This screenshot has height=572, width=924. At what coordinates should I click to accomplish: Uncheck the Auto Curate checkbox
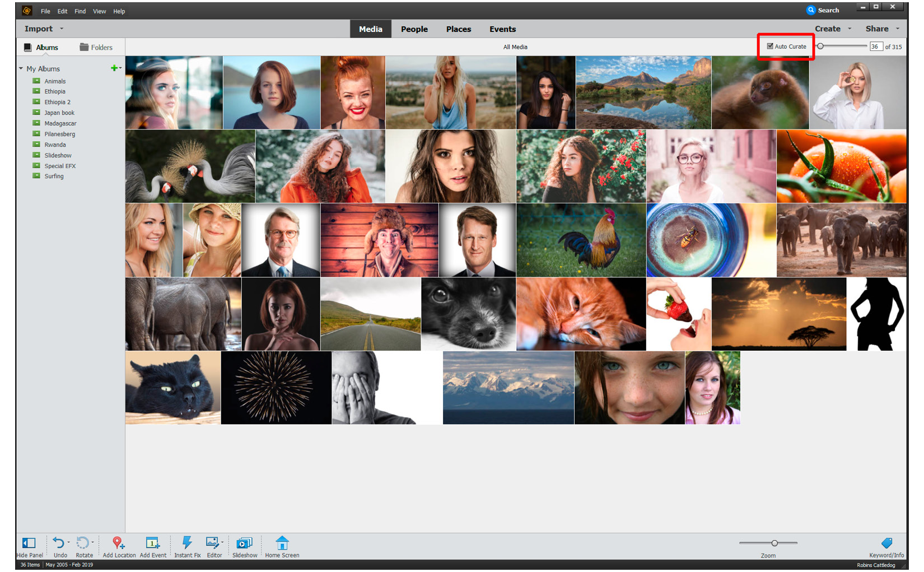[x=770, y=46]
